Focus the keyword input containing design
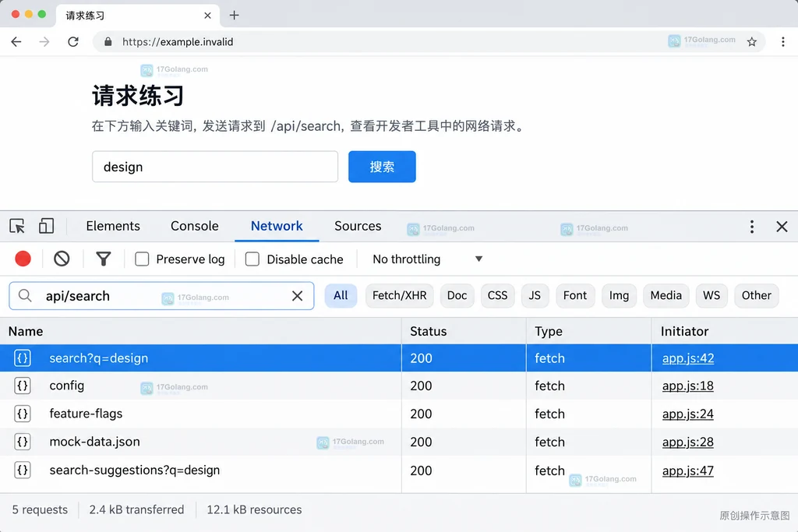 coord(215,167)
